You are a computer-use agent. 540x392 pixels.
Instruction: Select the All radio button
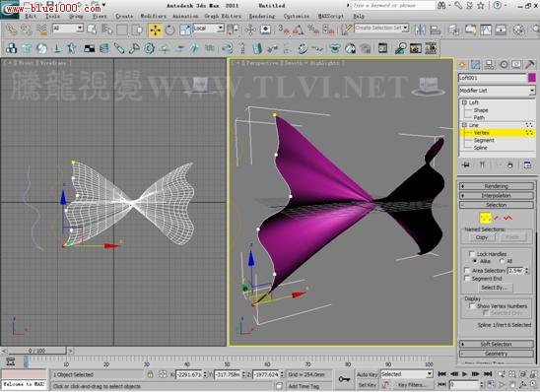pyautogui.click(x=503, y=261)
